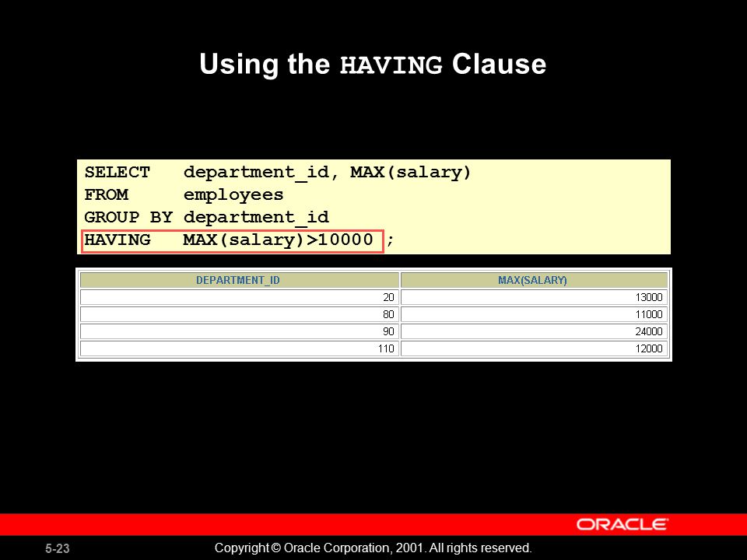Click the salary cell showing 11000
Image resolution: width=747 pixels, height=560 pixels.
coord(534,314)
